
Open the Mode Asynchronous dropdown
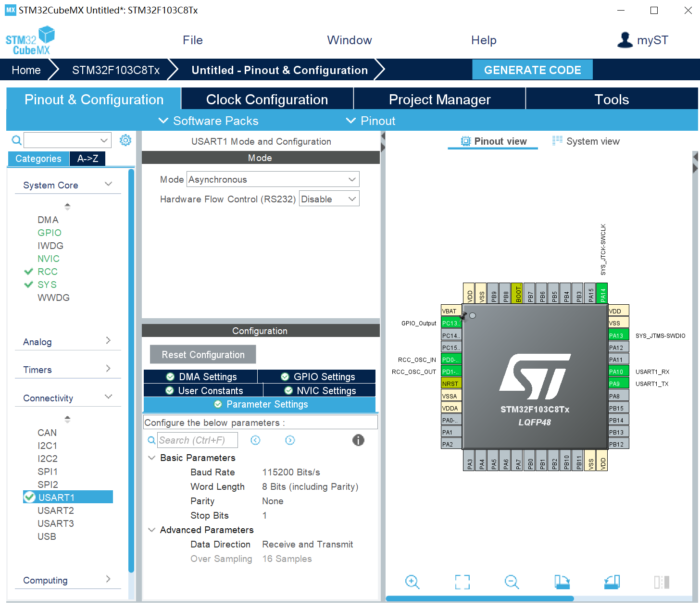pos(273,179)
